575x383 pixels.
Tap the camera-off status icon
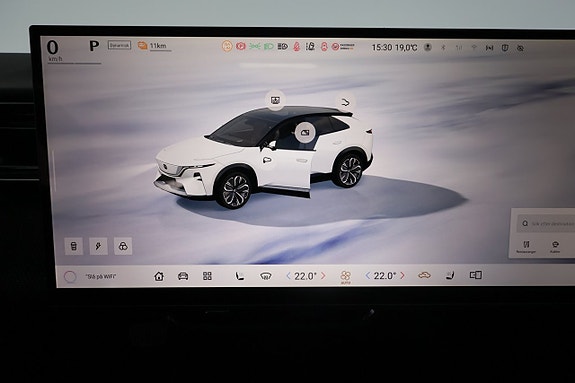pos(520,48)
